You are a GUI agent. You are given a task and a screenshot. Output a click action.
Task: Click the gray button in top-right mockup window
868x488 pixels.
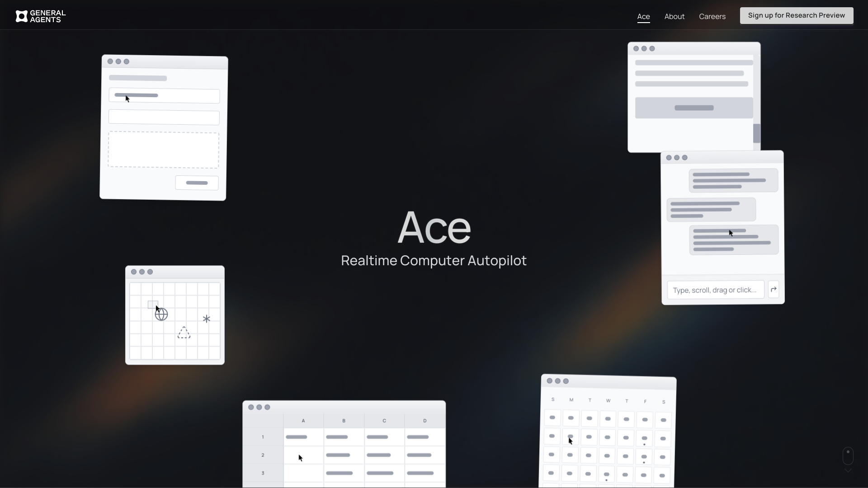(x=693, y=108)
